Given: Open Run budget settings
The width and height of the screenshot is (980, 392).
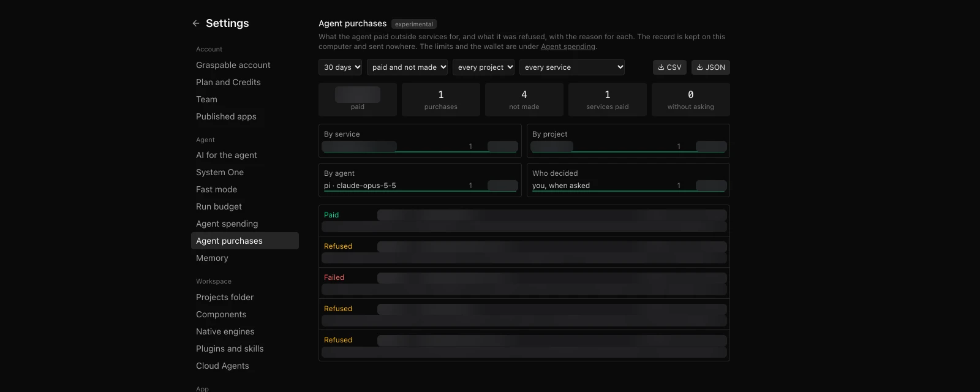Looking at the screenshot, I should 245,206.
